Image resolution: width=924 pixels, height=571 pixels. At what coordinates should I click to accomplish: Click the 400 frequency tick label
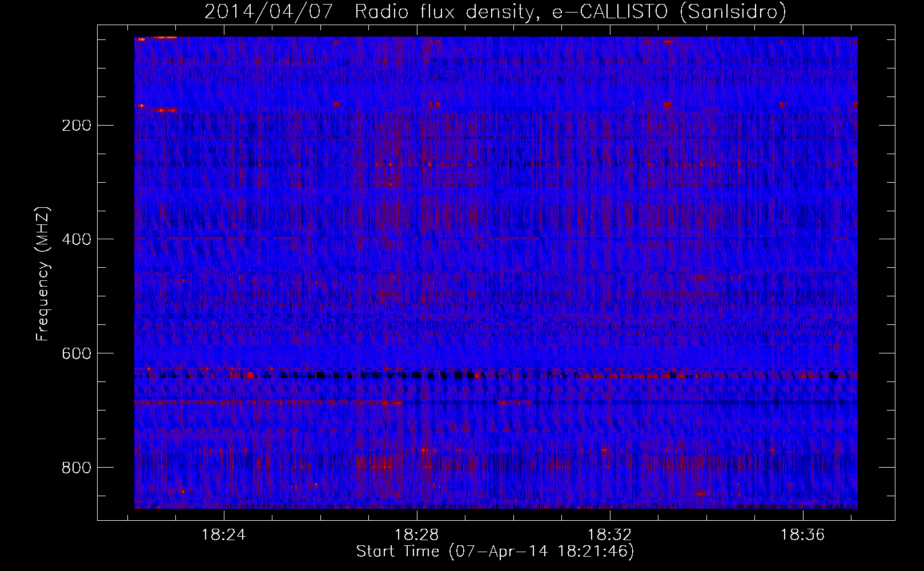tap(77, 239)
